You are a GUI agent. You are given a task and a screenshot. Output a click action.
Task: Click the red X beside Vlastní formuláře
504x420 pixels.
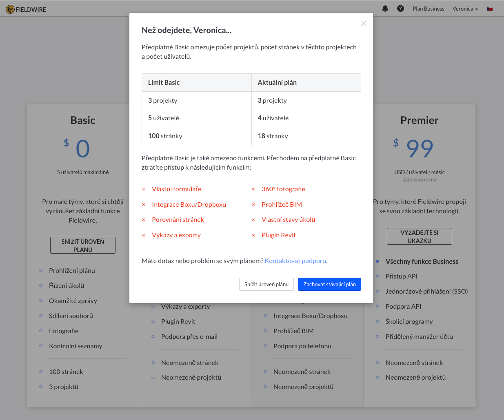tap(144, 189)
